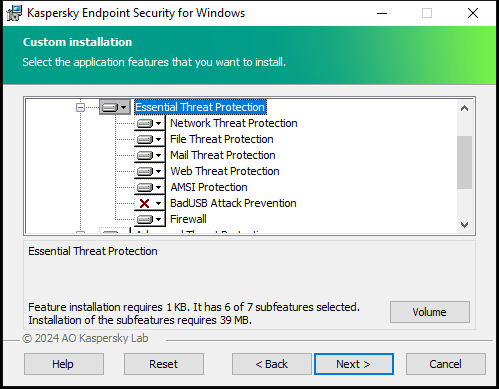Open install-state dropdown for Network Threat Protection
This screenshot has height=389, width=499.
click(150, 123)
